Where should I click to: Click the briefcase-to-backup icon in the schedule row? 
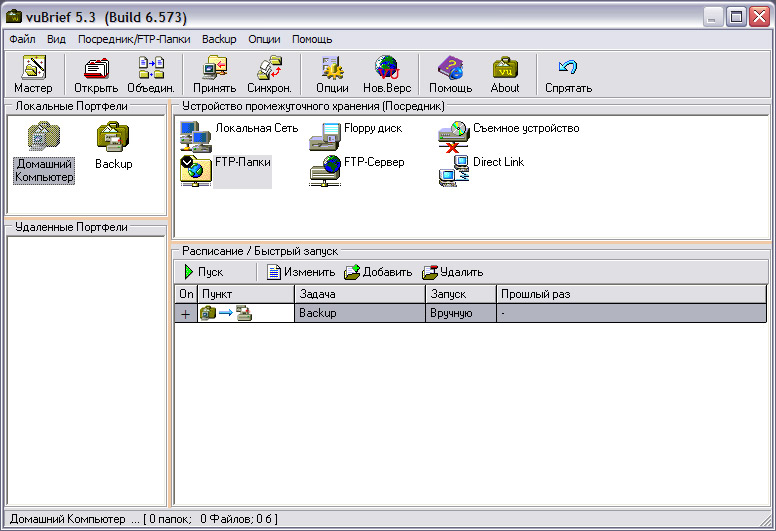click(x=226, y=313)
